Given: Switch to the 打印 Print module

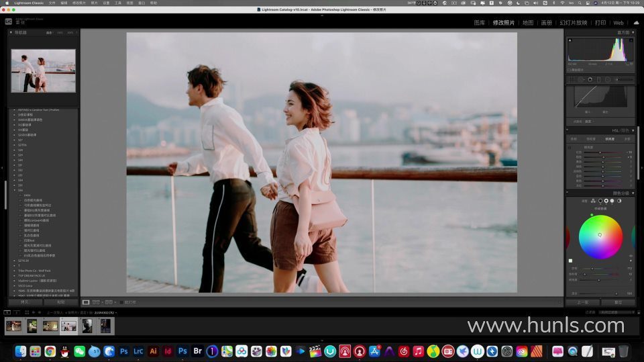Looking at the screenshot, I should pyautogui.click(x=600, y=23).
